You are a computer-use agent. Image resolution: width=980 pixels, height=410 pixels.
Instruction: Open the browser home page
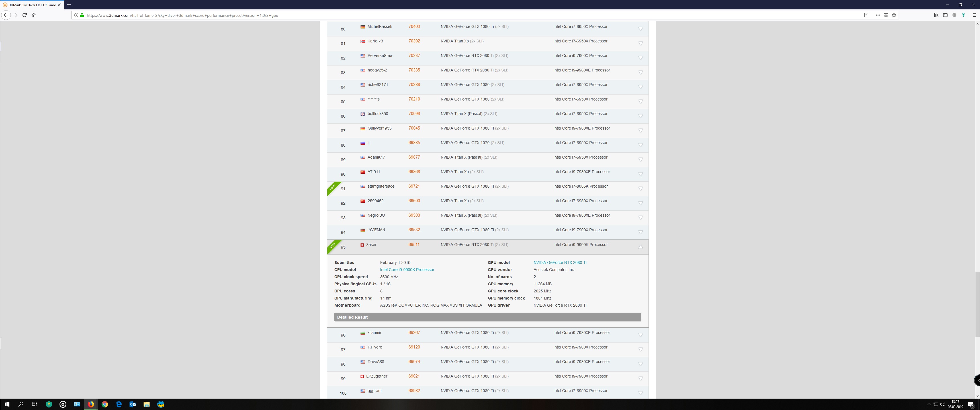[x=34, y=15]
